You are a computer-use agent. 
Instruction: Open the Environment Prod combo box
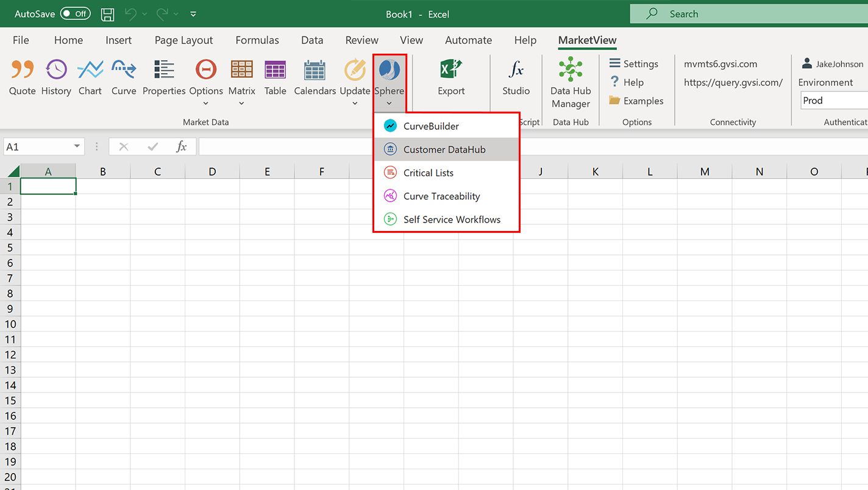click(x=834, y=101)
